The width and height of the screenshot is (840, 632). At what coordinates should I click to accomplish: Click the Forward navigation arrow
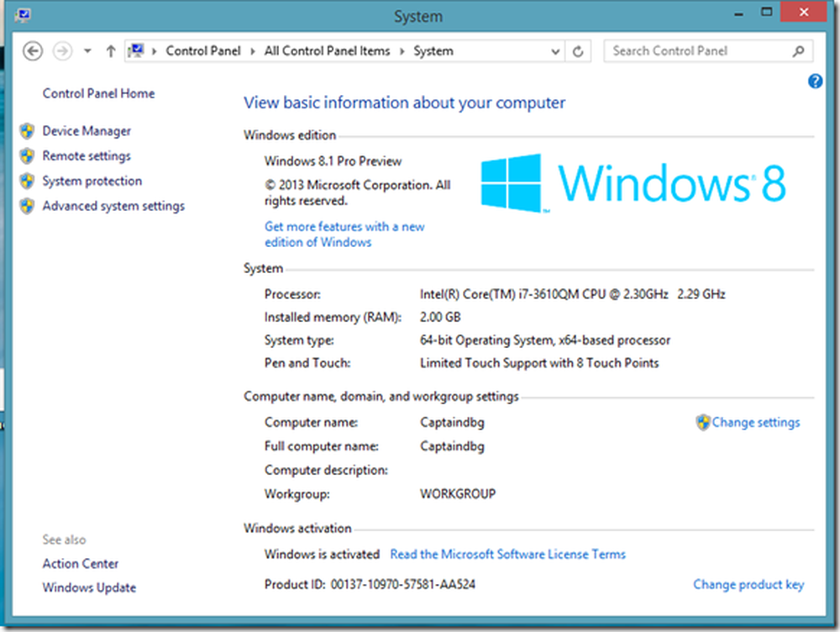pos(63,51)
